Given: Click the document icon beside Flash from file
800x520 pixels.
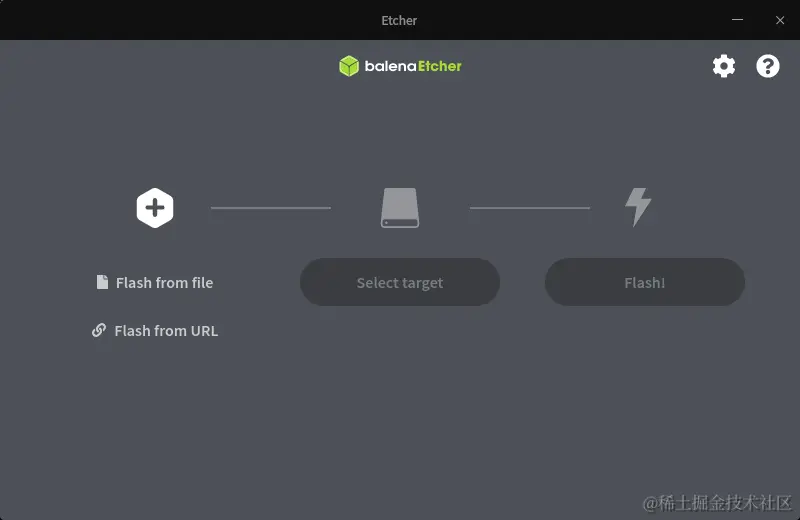Looking at the screenshot, I should click(x=102, y=282).
